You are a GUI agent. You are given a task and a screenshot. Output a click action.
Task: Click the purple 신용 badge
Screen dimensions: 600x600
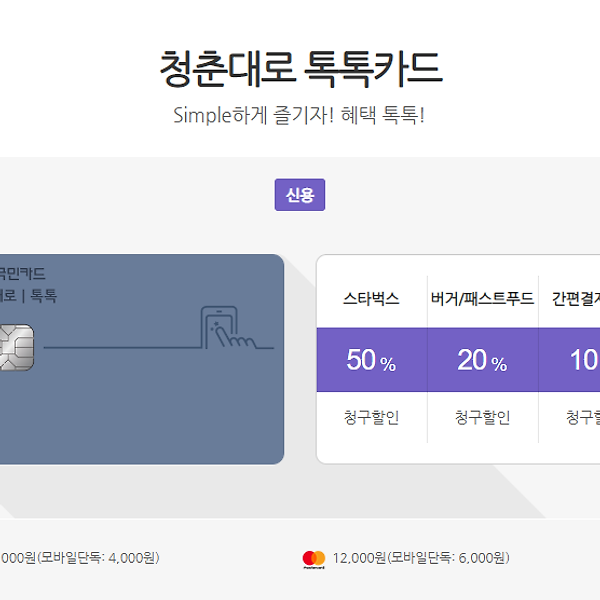300,195
